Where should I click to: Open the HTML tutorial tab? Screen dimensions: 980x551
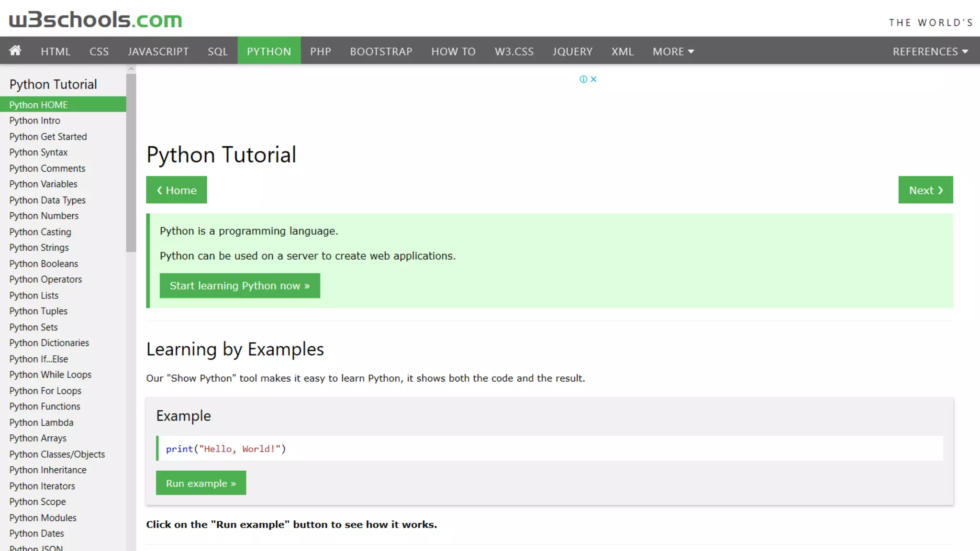(x=56, y=51)
